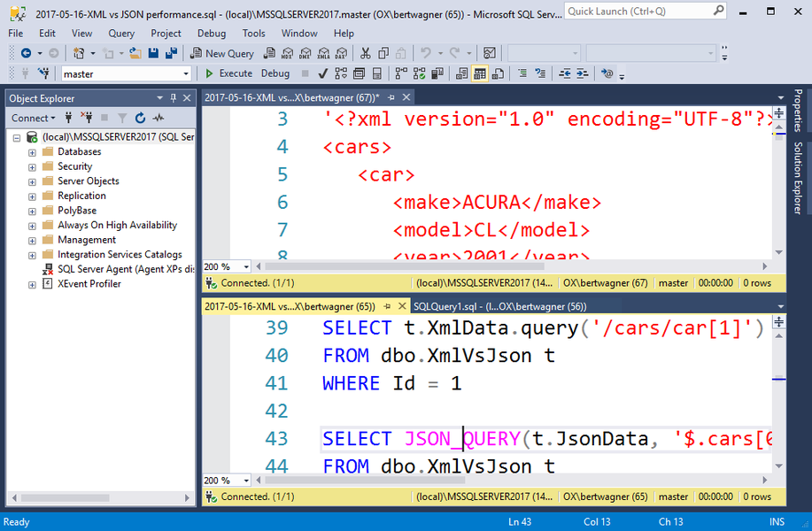Click the Open File folder icon
This screenshot has width=812, height=531.
tap(135, 53)
